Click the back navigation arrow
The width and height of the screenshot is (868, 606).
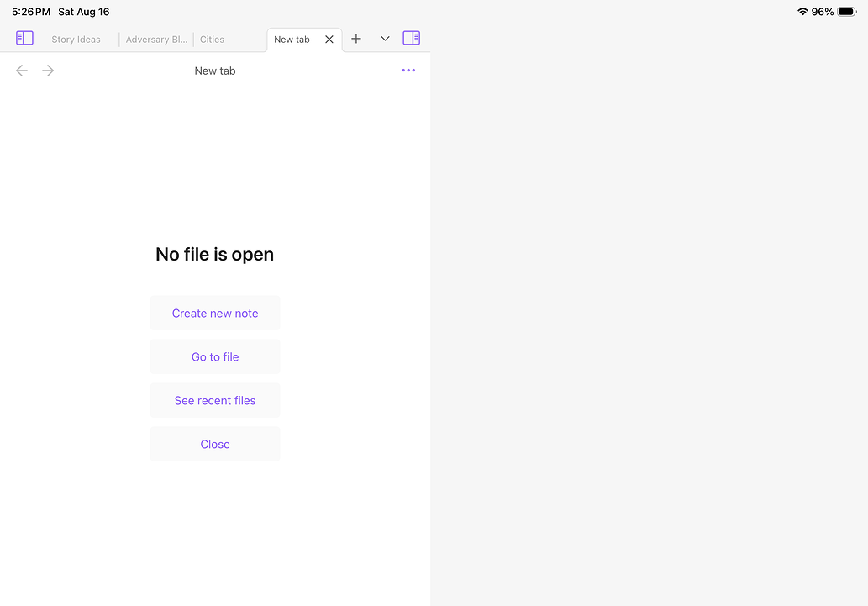point(21,71)
